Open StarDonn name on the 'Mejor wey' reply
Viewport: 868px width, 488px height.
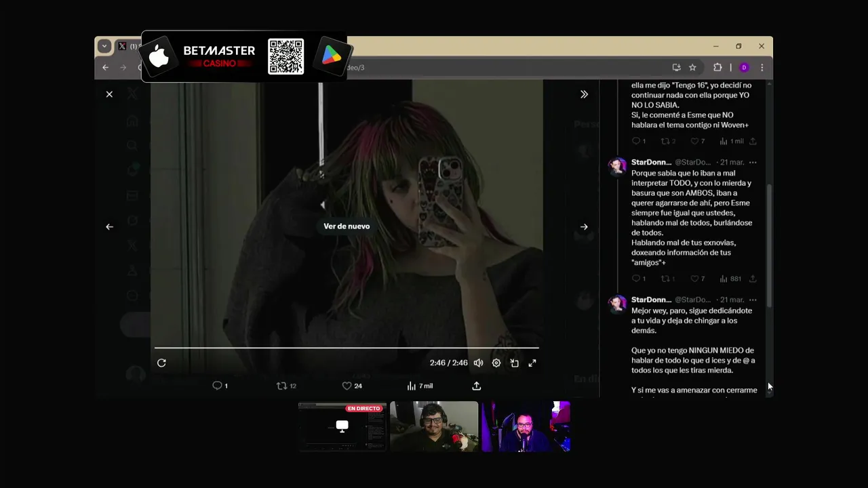click(651, 300)
